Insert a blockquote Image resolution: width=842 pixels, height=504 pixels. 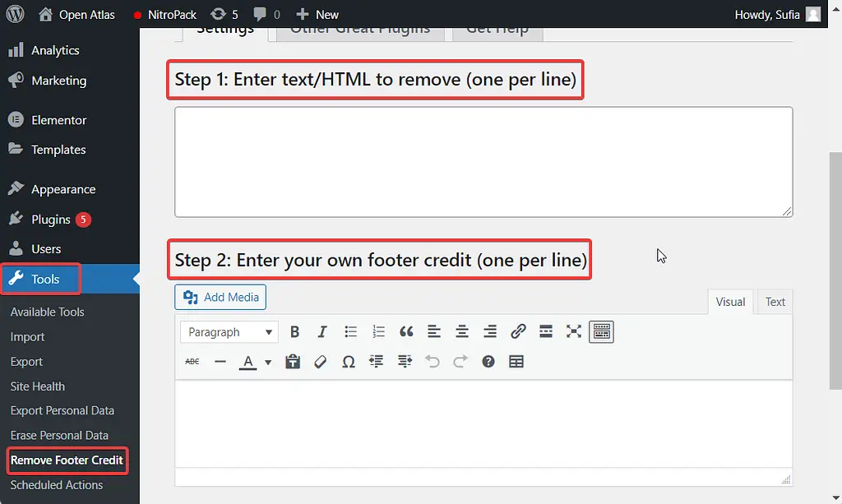[406, 331]
